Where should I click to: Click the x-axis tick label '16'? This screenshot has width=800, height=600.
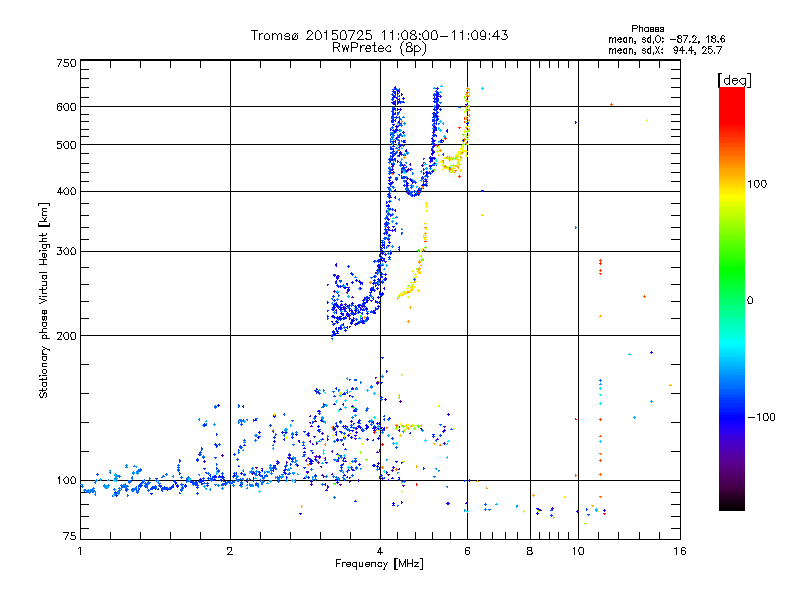(680, 551)
